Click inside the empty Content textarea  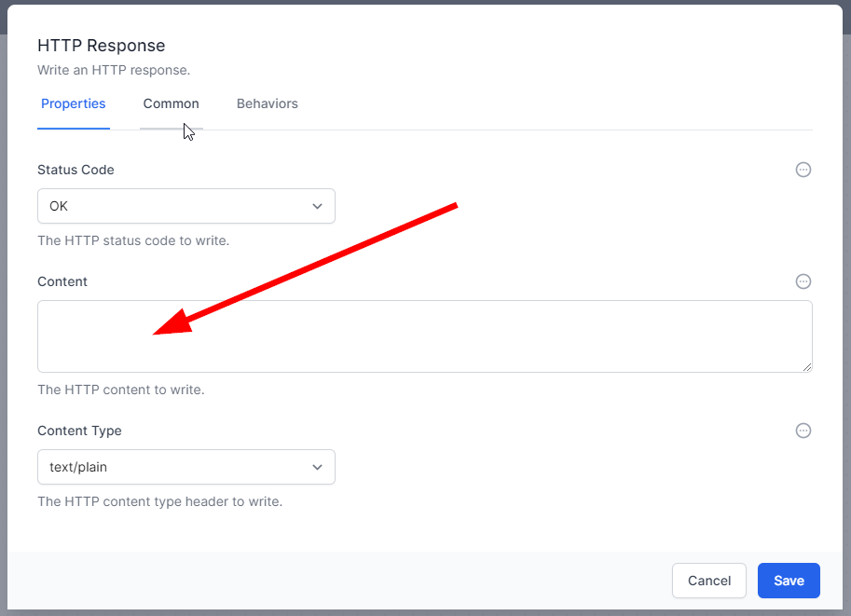coord(425,335)
